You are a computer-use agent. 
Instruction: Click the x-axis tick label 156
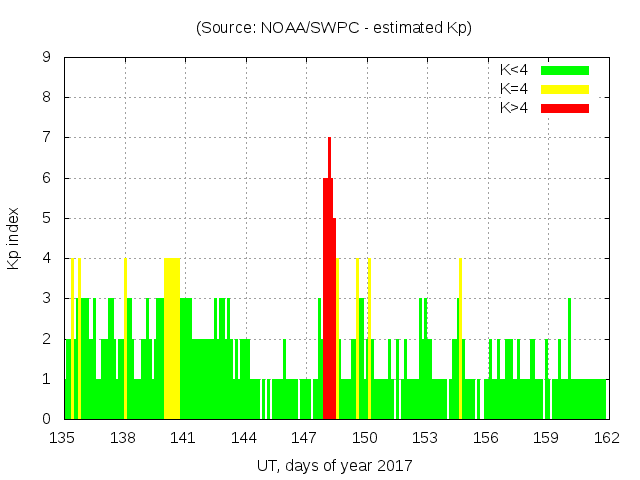point(485,437)
